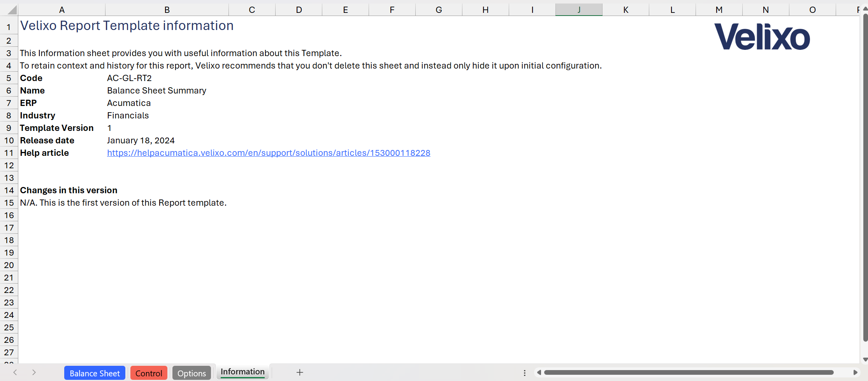Select row 4 text 'To retain context and history'

[311, 65]
